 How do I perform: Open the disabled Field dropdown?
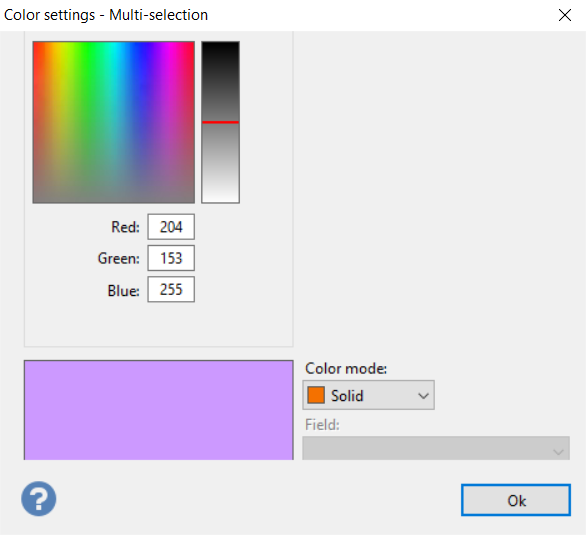point(436,448)
